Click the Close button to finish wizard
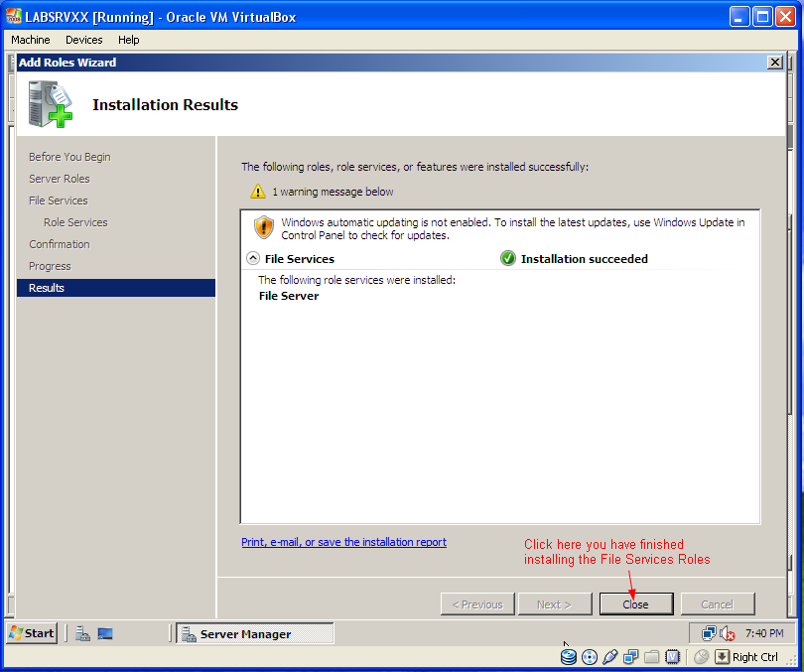This screenshot has width=804, height=672. pos(636,605)
